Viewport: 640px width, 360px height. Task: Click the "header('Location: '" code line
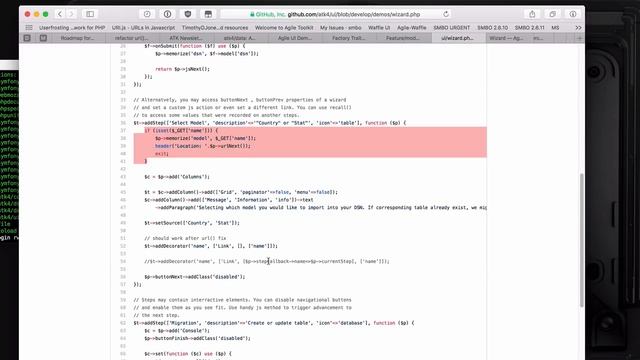click(203, 146)
